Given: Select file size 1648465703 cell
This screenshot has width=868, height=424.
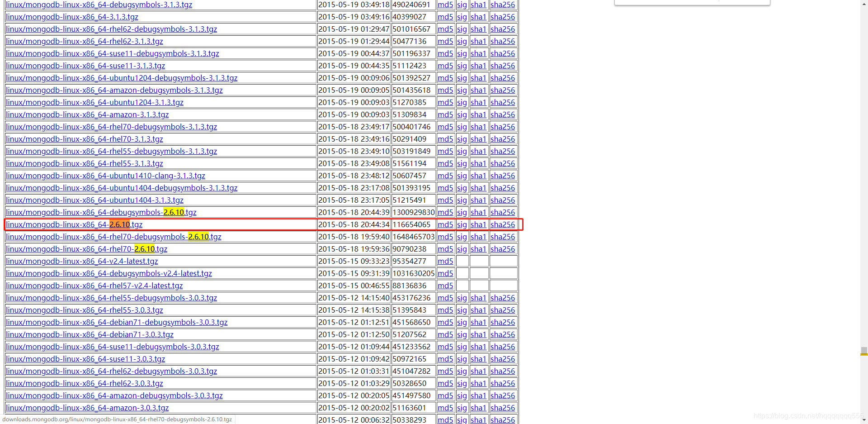Looking at the screenshot, I should [x=413, y=237].
